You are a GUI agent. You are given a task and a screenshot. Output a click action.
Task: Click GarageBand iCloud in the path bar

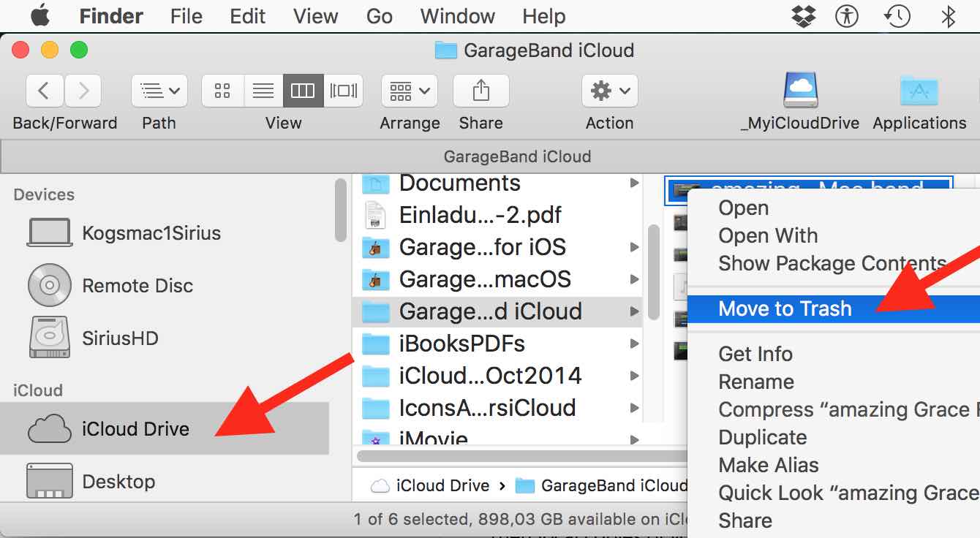[x=602, y=485]
